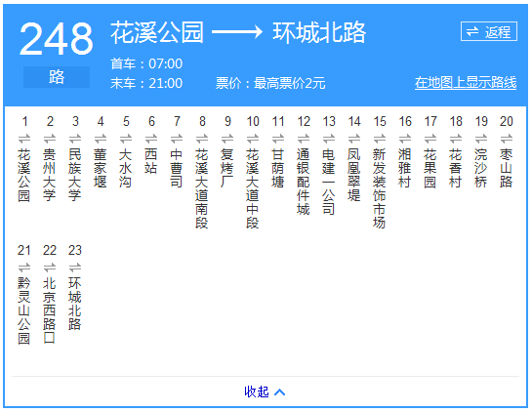Click the transfer icon above 中曹司
The width and height of the screenshot is (532, 412).
[177, 139]
